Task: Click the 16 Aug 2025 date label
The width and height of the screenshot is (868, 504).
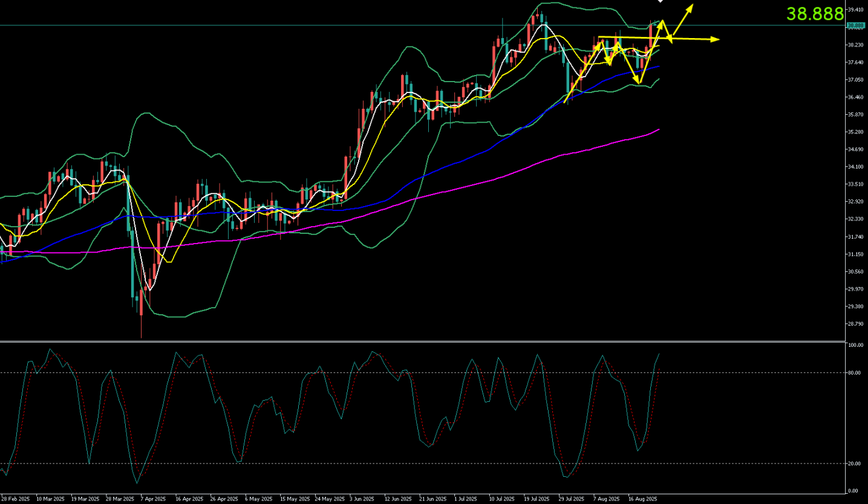Action: tap(643, 499)
